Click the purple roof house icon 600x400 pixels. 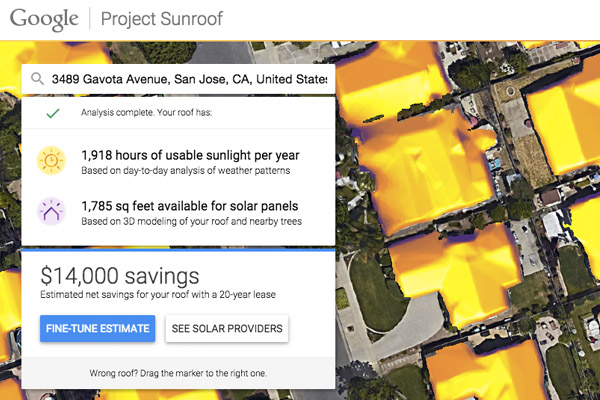pos(51,211)
